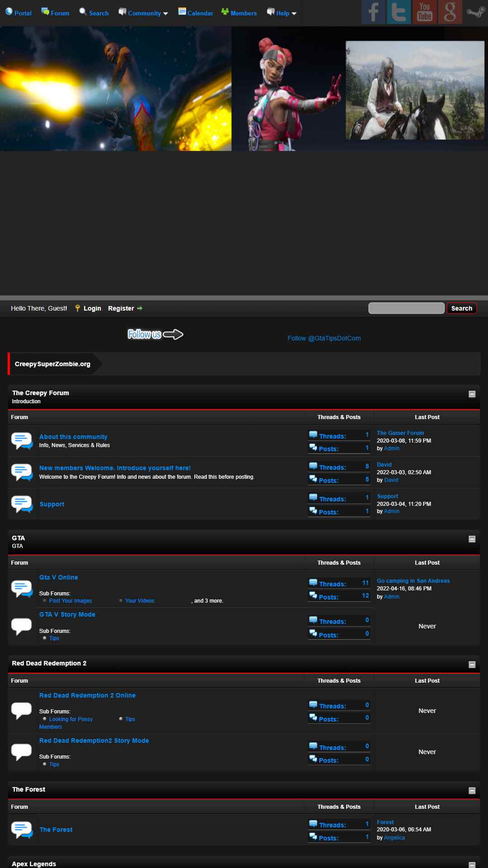Open the Twitter social icon
This screenshot has height=868, width=488.
(x=399, y=12)
